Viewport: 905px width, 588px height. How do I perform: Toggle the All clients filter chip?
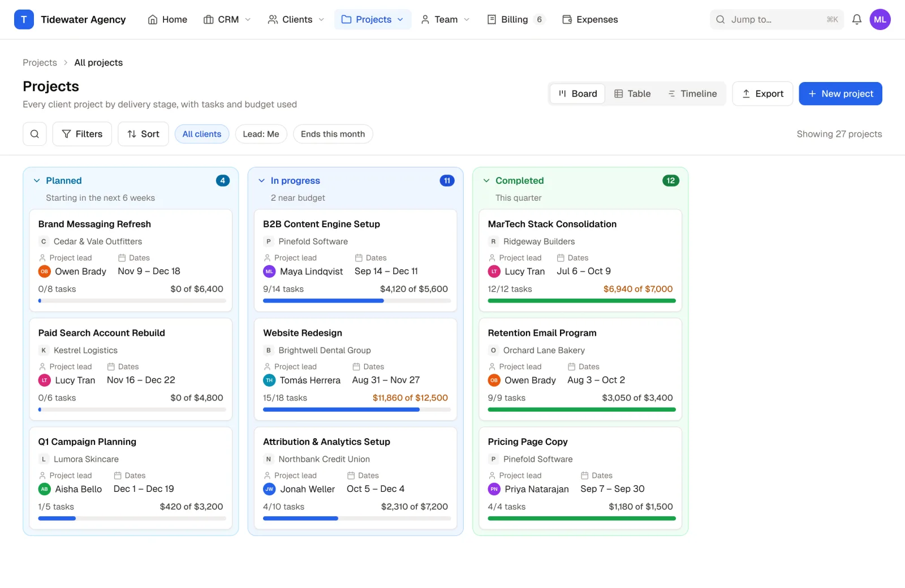point(202,134)
